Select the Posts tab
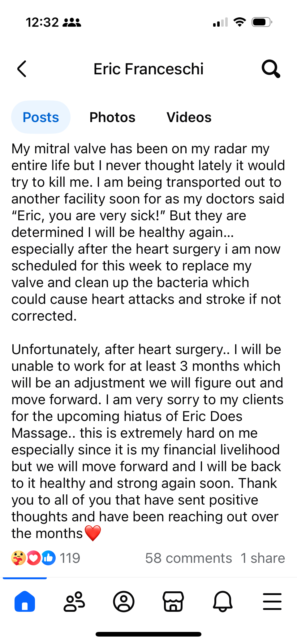 pos(41,117)
